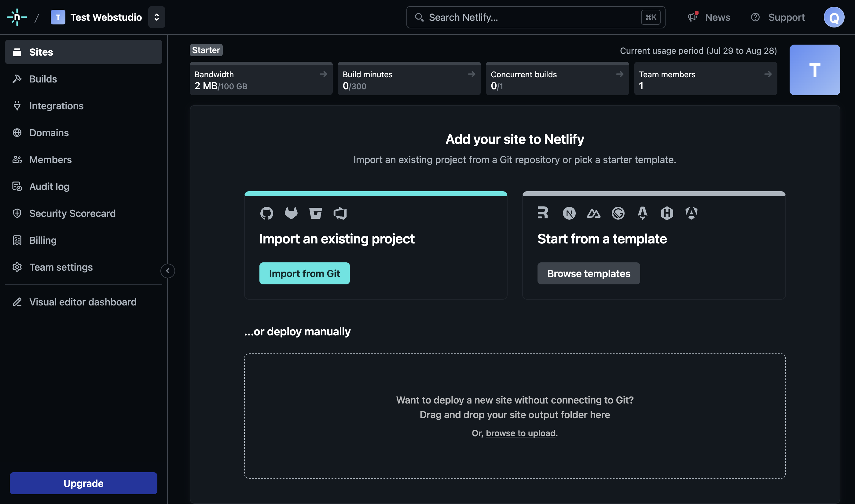Click the Team members arrow icon
The height and width of the screenshot is (504, 855).
[x=768, y=74]
